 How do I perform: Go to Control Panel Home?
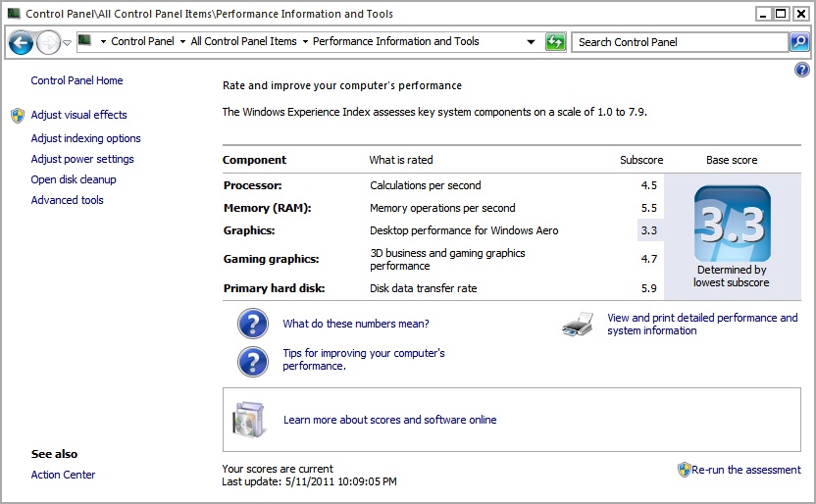point(76,80)
